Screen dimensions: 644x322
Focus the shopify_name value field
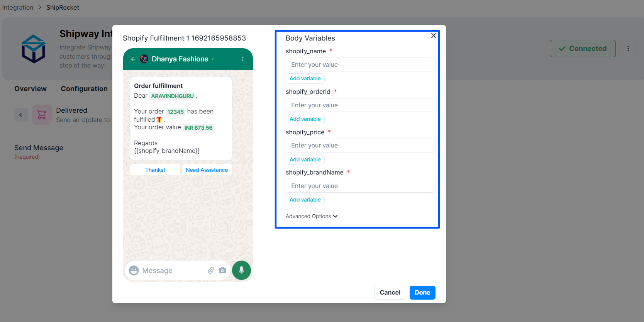pos(361,64)
